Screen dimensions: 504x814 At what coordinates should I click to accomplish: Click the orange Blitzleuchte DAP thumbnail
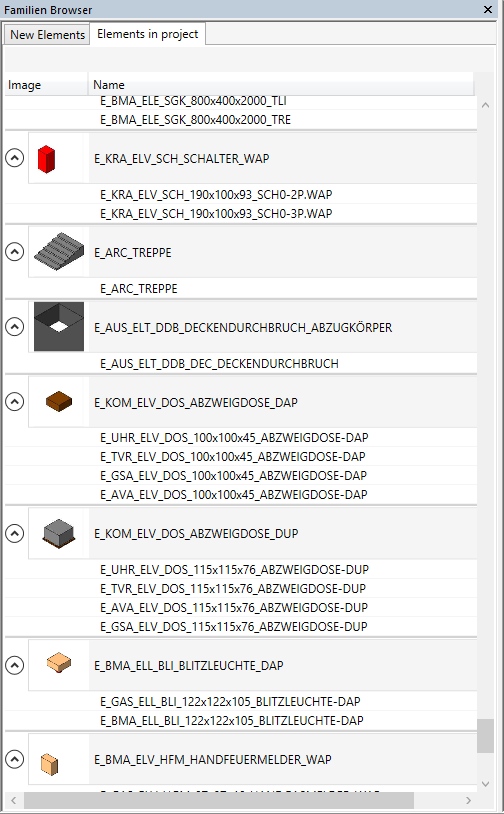click(x=59, y=663)
